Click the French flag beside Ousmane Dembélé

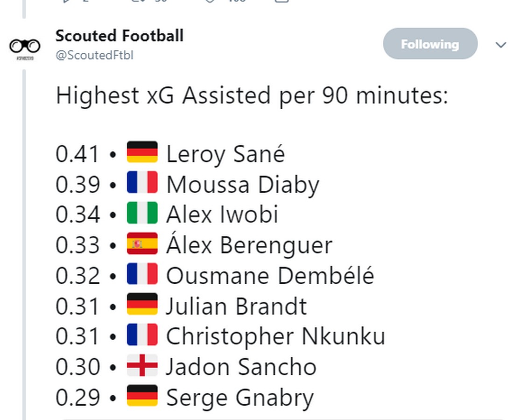pos(142,274)
